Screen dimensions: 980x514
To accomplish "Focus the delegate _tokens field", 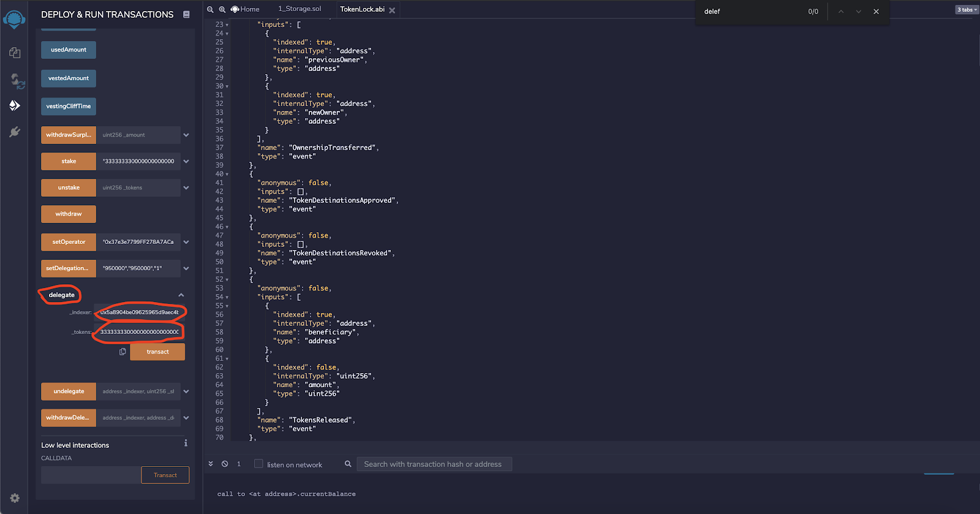I will 139,332.
